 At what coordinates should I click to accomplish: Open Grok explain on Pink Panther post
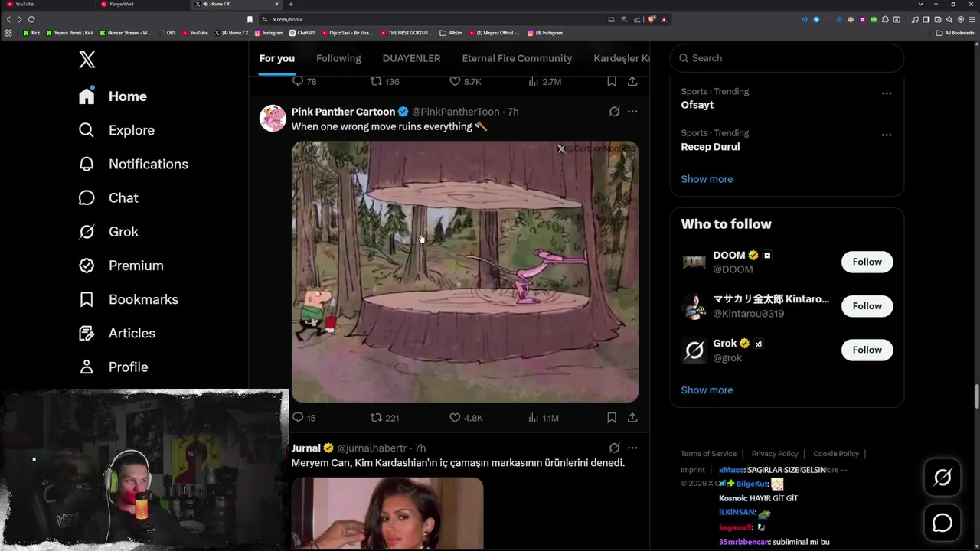click(614, 112)
